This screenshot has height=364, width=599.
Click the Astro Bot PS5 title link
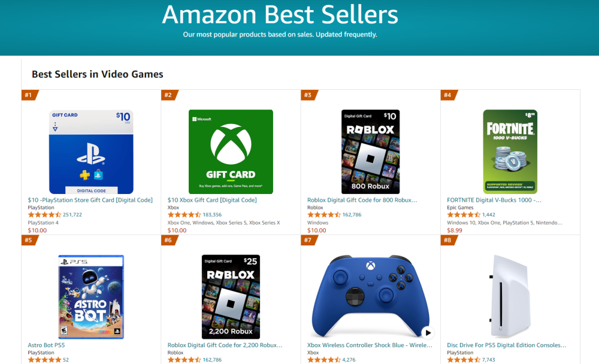tap(47, 345)
